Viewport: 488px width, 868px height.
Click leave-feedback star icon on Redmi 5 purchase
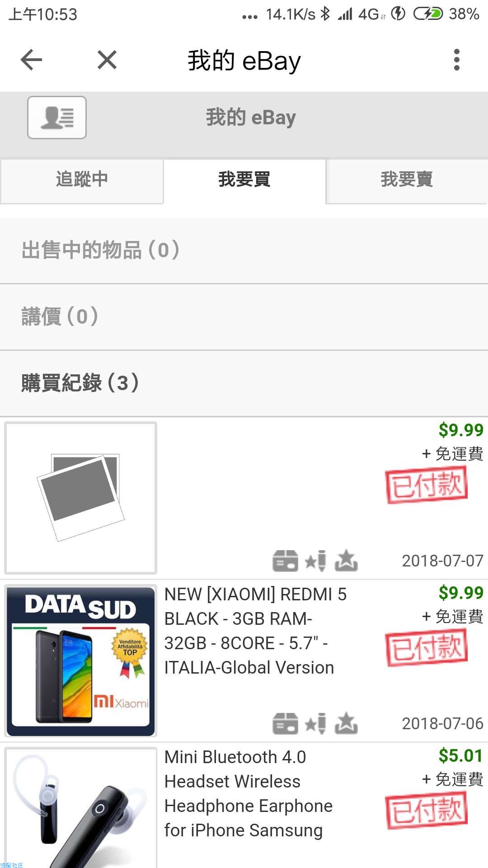[x=315, y=723]
